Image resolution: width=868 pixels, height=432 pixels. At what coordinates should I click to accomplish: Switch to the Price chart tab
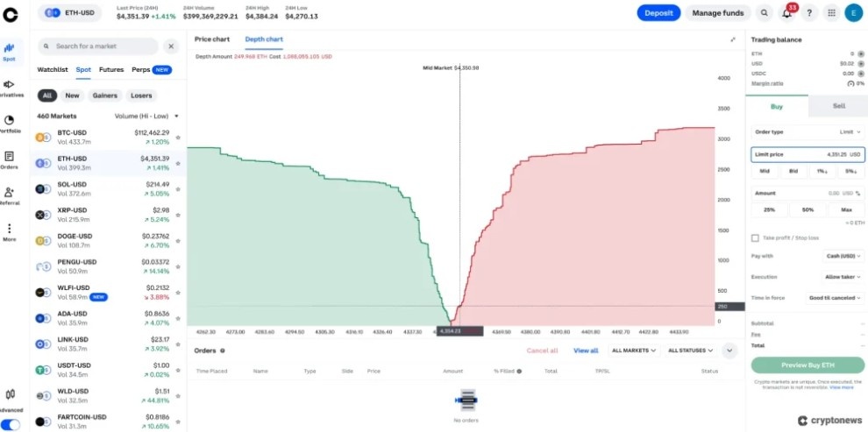tap(212, 39)
